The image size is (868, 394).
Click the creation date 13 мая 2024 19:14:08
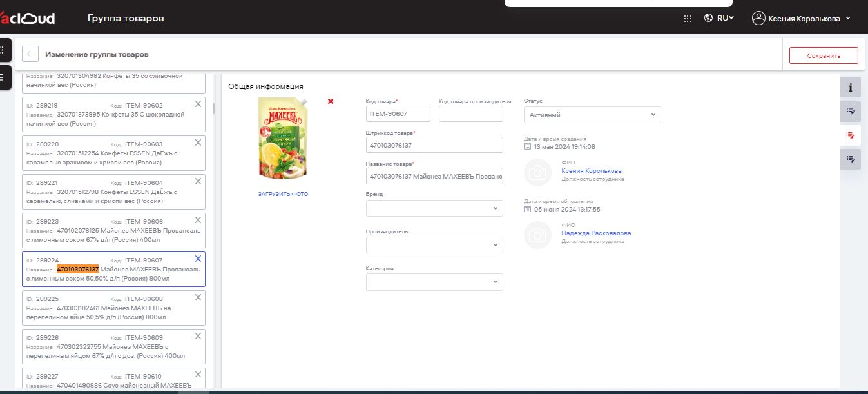click(x=564, y=146)
